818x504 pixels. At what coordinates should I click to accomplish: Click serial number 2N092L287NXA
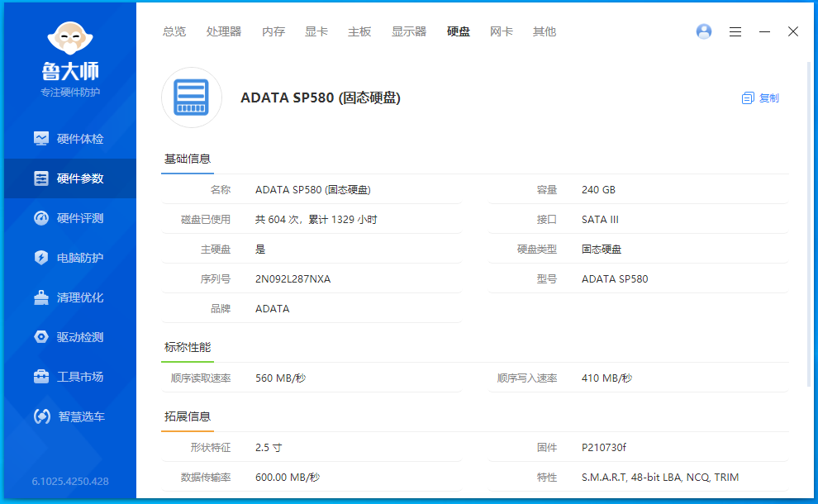pos(292,279)
